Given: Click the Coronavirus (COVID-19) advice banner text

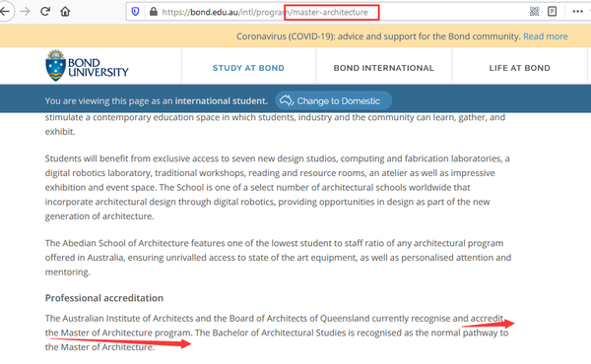Looking at the screenshot, I should coord(378,36).
